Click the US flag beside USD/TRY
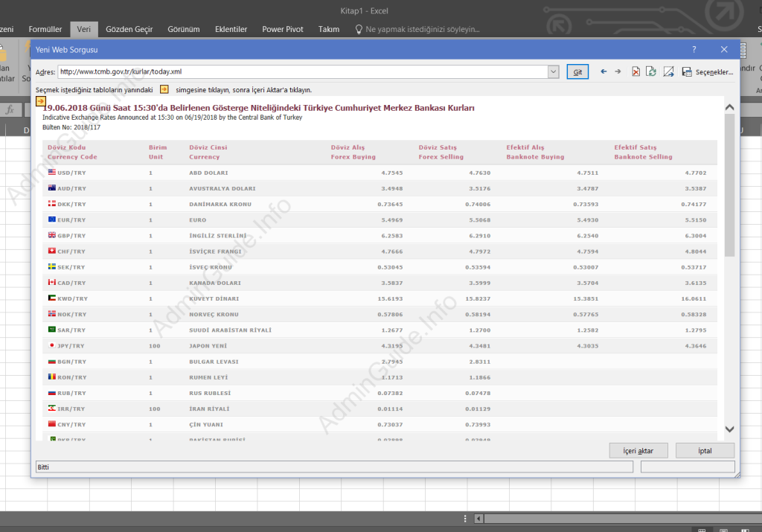Screen dimensions: 762x532 tap(52, 172)
